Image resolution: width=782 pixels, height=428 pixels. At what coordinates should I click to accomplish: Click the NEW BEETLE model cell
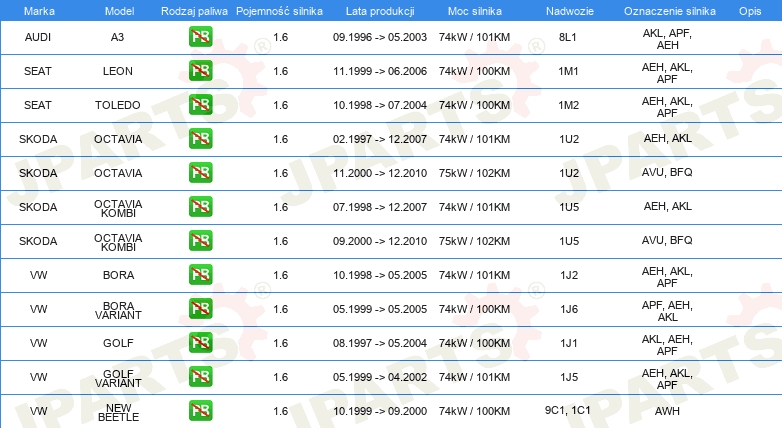point(118,412)
